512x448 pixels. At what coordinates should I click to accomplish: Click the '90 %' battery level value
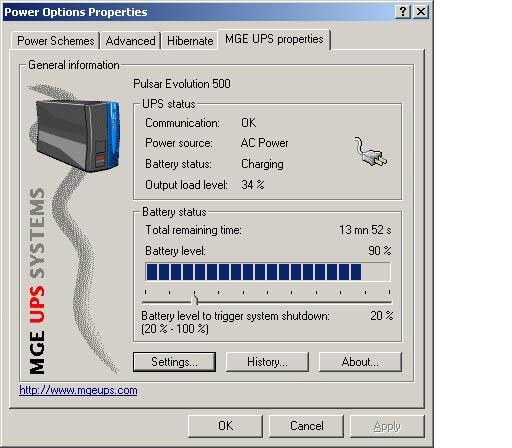pyautogui.click(x=380, y=250)
